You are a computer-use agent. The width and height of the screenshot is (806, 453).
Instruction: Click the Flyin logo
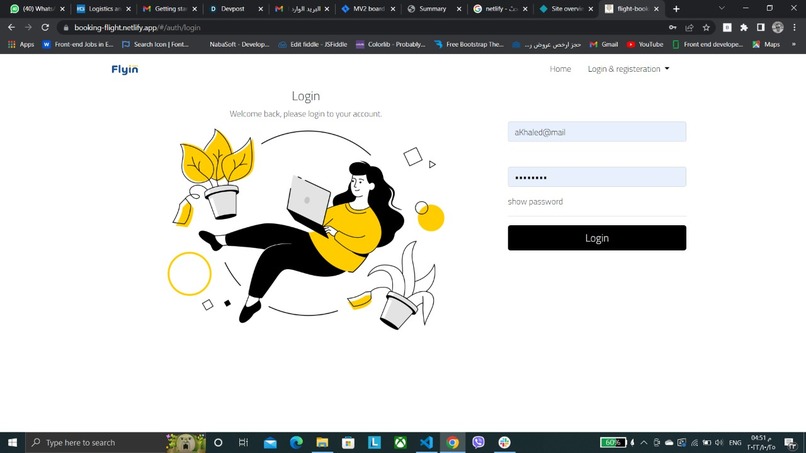pyautogui.click(x=125, y=69)
